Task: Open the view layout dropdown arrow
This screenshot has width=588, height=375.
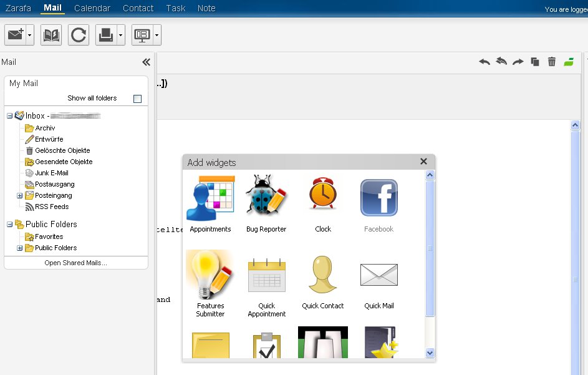Action: tap(157, 35)
